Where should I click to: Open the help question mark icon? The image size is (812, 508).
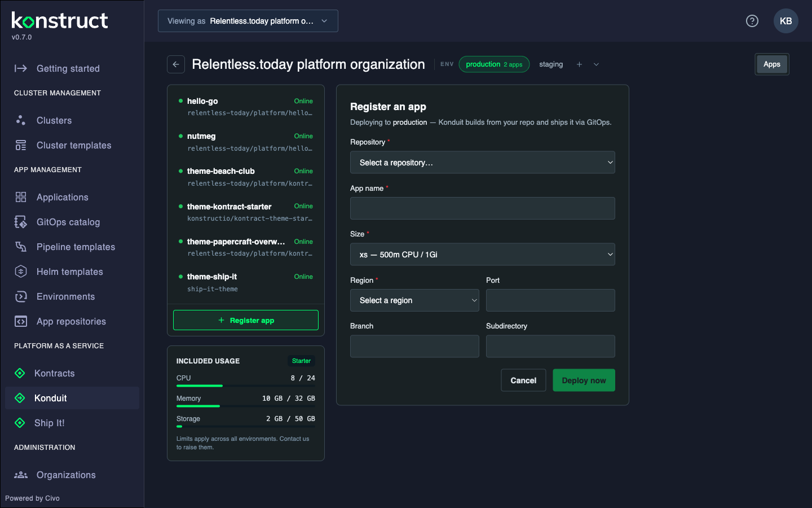pos(752,21)
